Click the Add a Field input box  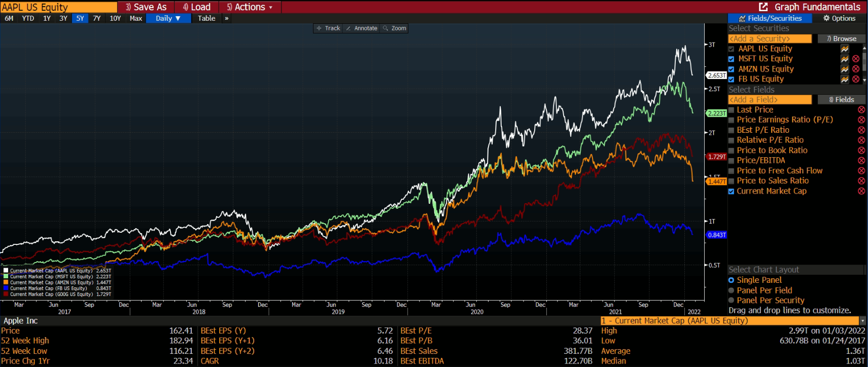point(770,100)
